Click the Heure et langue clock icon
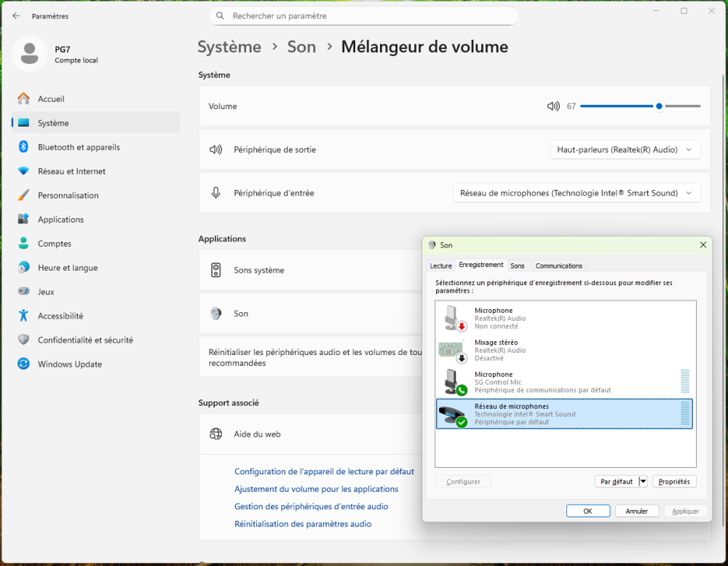Image resolution: width=728 pixels, height=566 pixels. click(x=23, y=268)
